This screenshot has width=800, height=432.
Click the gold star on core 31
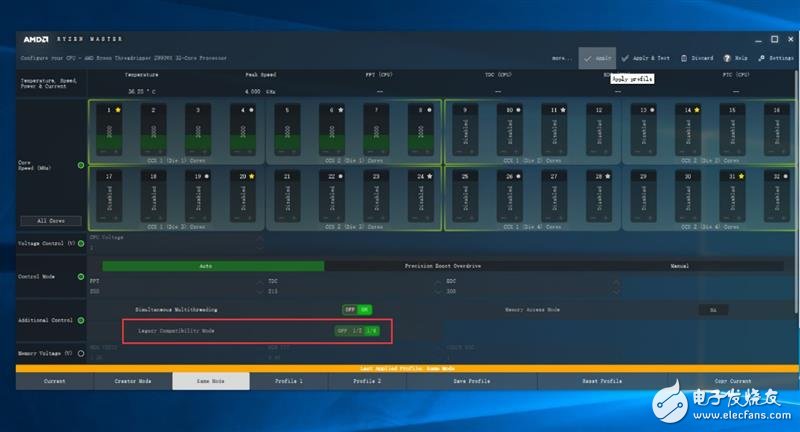(741, 176)
